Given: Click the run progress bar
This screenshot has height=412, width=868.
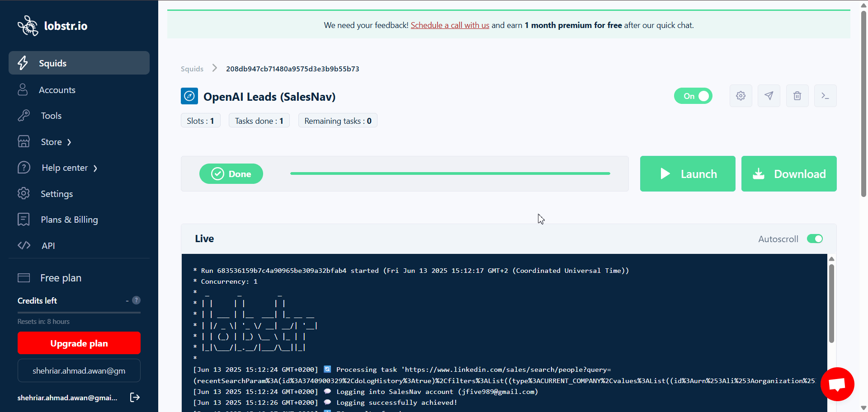Looking at the screenshot, I should coord(450,173).
